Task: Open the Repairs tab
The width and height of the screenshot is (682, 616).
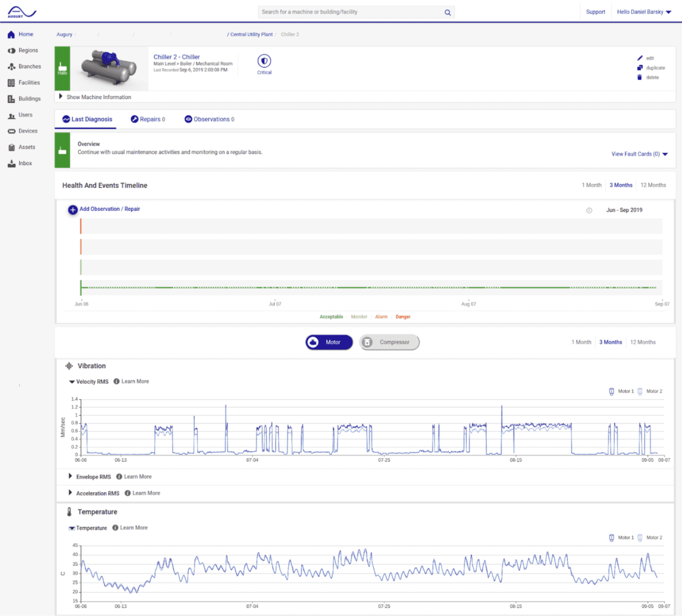Action: pos(149,119)
